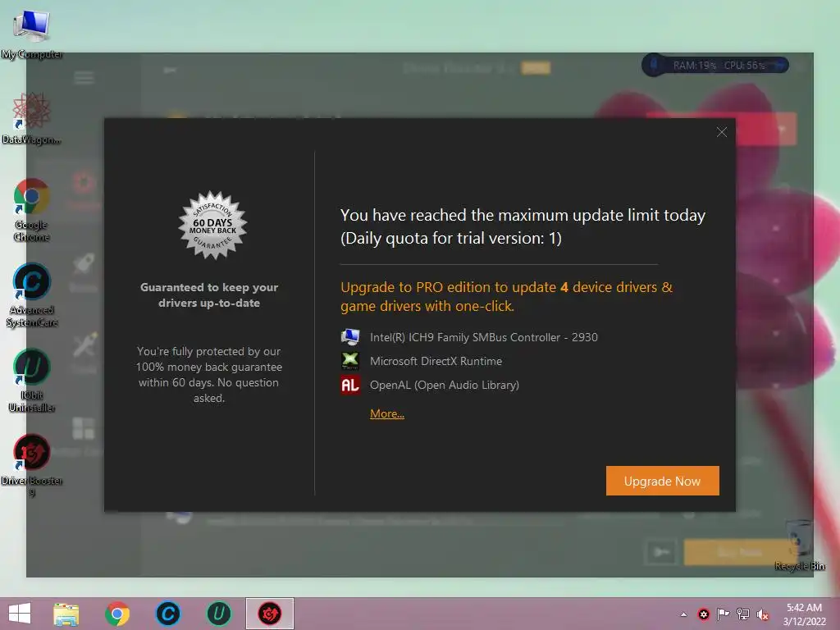Screen dimensions: 840x630
Task: Open Google Chrome desktop shortcut
Action: click(x=31, y=209)
